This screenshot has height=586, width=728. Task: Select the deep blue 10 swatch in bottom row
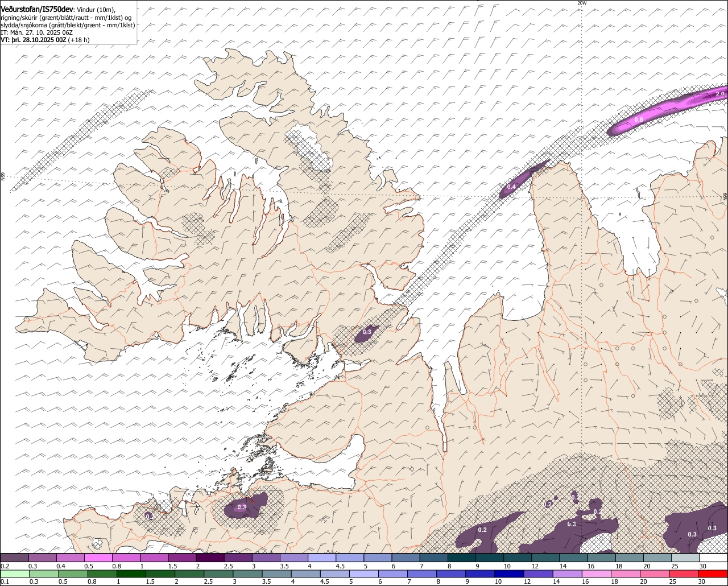pos(510,574)
